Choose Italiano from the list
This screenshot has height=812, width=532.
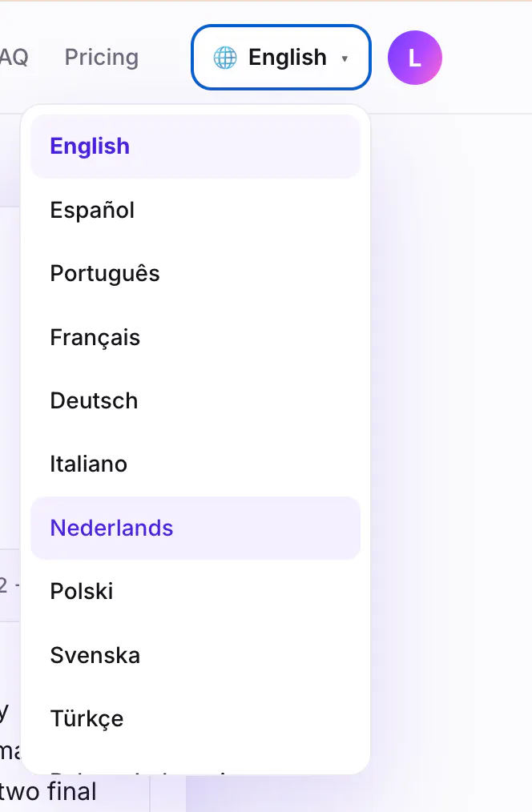(195, 464)
